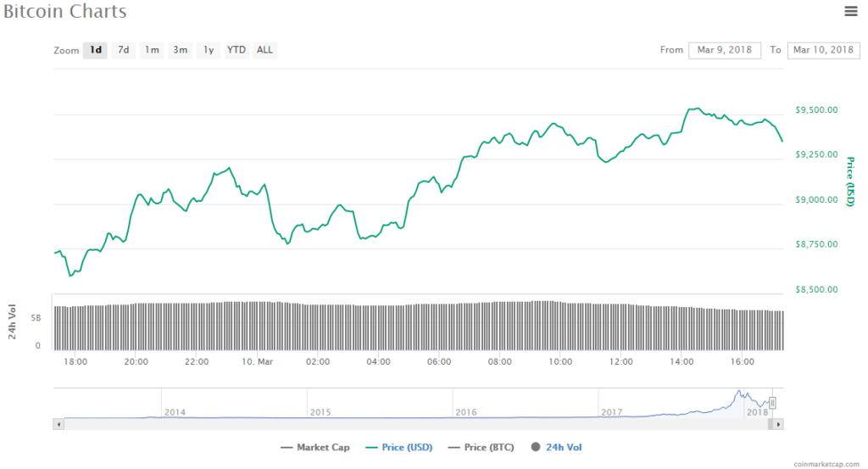This screenshot has height=469, width=868.
Task: Open coinmarketcap.com credit link
Action: tap(825, 464)
